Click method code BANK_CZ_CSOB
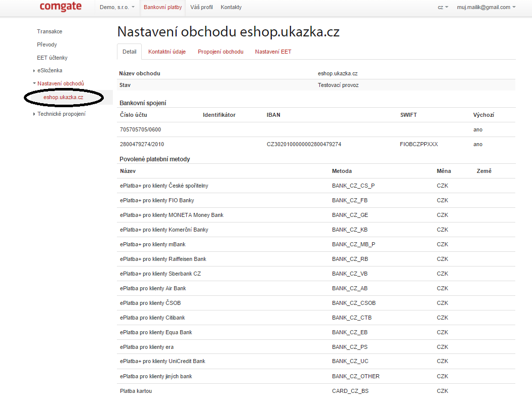Image resolution: width=532 pixels, height=402 pixels. (x=354, y=303)
